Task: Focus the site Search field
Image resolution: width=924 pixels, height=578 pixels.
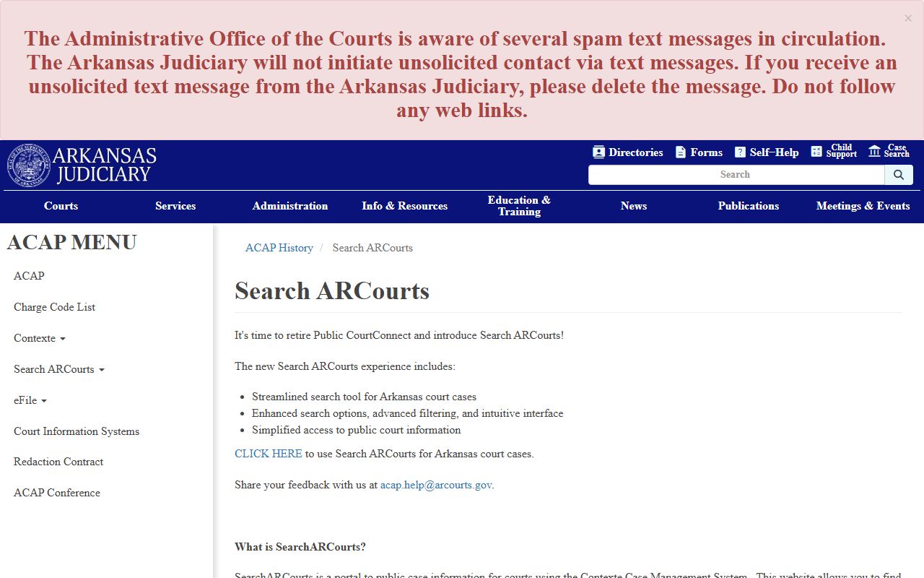Action: [x=736, y=175]
